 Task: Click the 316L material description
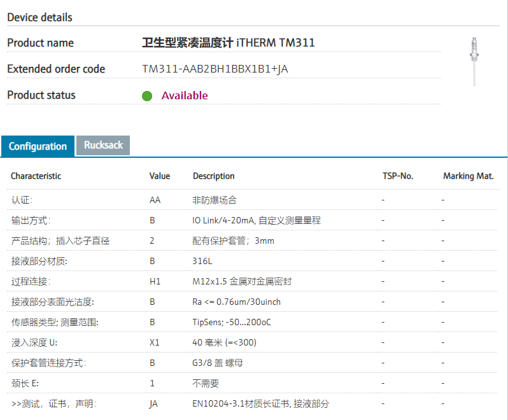[x=202, y=261]
